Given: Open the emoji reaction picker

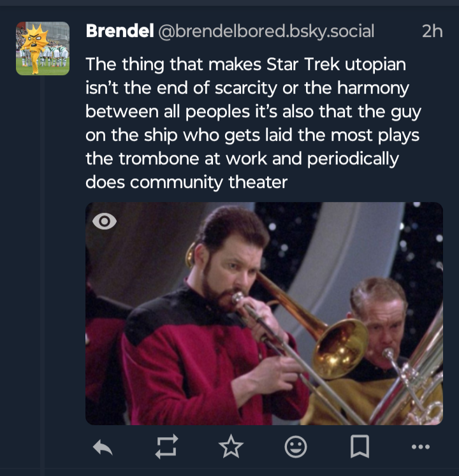Looking at the screenshot, I should (x=295, y=447).
